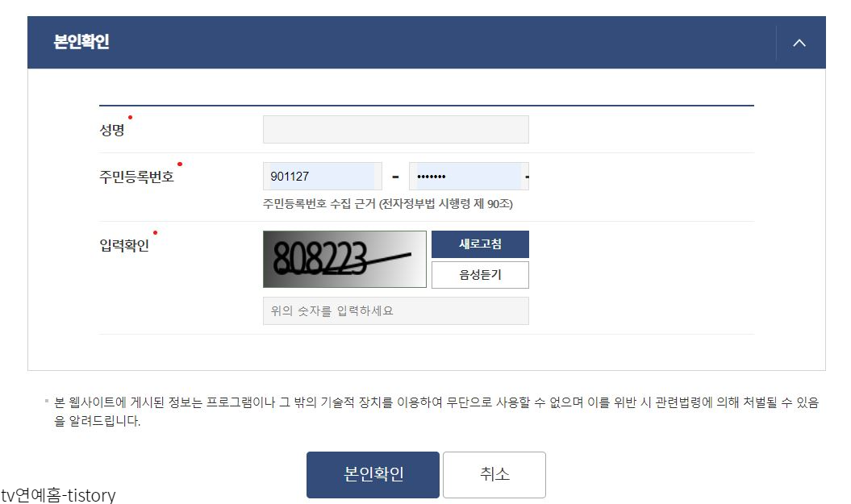Play the audio captcha via 음성듣기

[480, 275]
